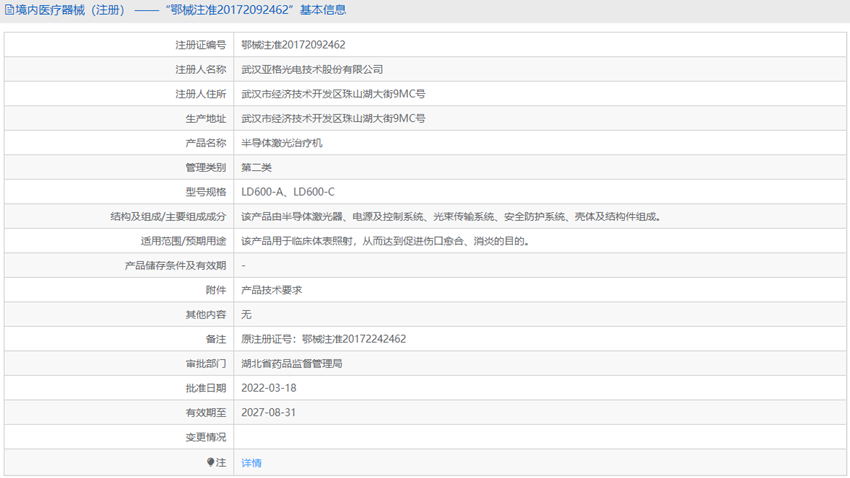
Task: Click the 有效期至 label
Action: point(205,412)
